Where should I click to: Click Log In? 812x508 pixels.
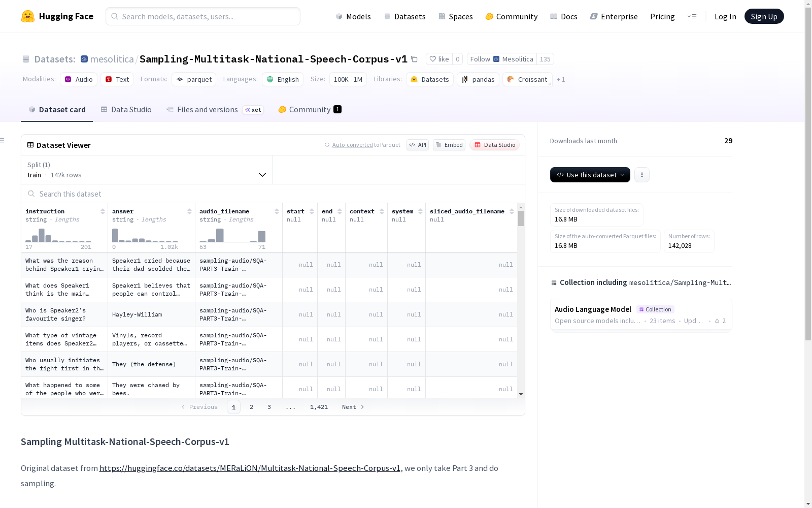pos(725,16)
